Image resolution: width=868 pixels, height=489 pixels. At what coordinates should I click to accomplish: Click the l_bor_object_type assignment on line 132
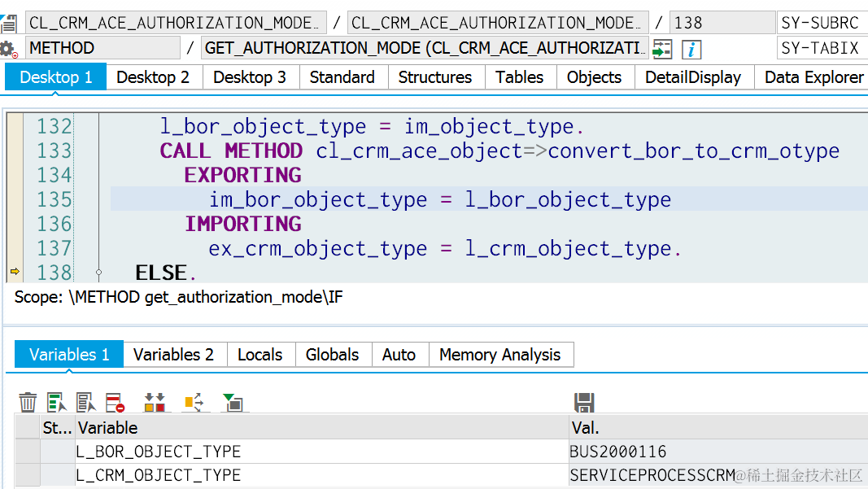coord(372,126)
